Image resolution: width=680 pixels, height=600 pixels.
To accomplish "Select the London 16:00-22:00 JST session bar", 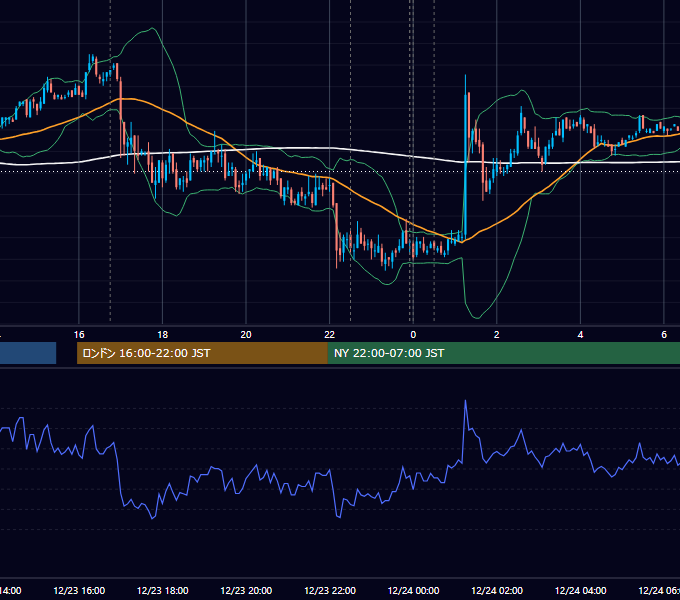I will point(202,353).
